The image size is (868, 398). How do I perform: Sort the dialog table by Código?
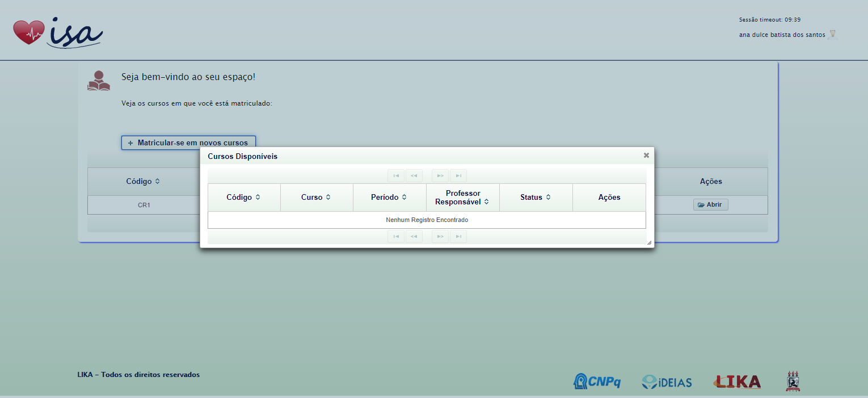click(x=244, y=198)
